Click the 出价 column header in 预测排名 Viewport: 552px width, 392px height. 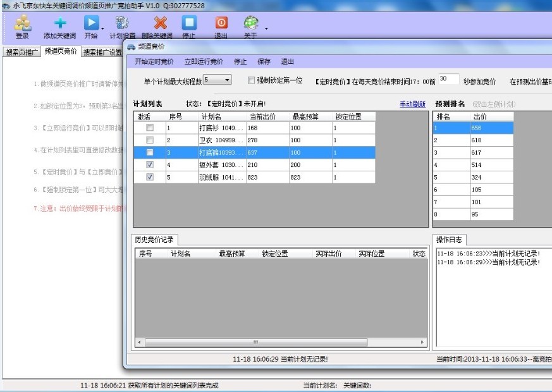492,117
